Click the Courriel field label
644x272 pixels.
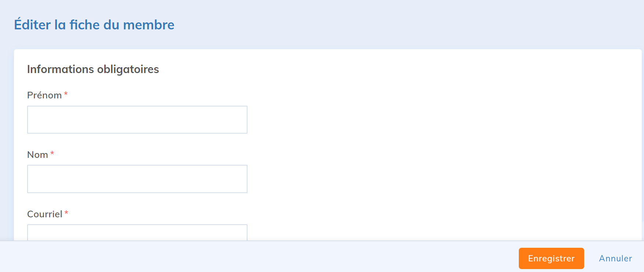click(44, 214)
